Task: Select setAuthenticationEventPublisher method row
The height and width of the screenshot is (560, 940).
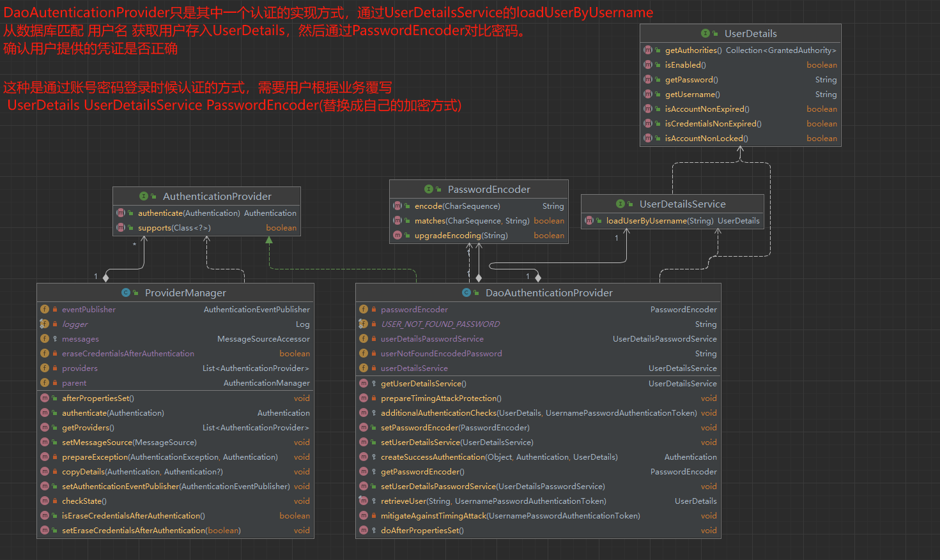Action: click(175, 486)
